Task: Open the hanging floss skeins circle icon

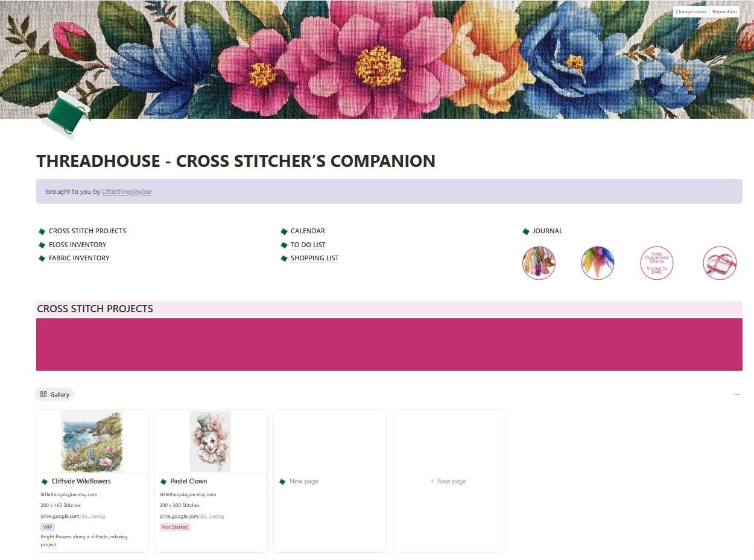Action: 539,263
